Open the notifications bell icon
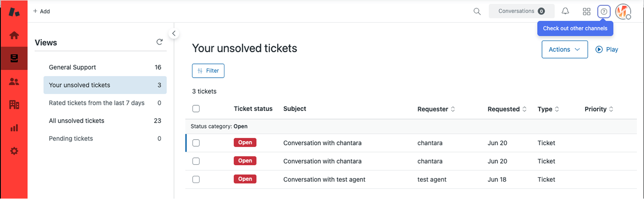The width and height of the screenshot is (644, 199). click(x=565, y=12)
